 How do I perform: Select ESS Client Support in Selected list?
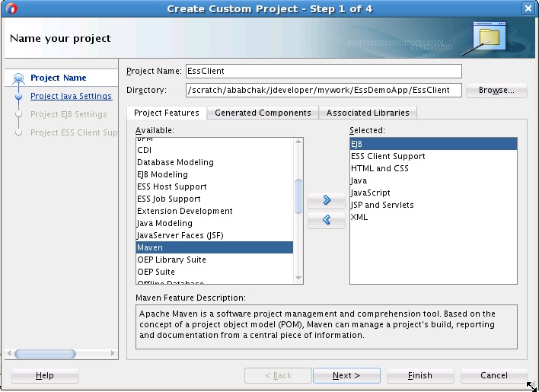388,156
